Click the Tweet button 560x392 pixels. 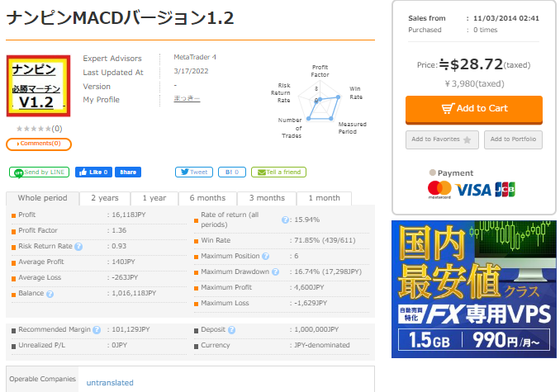coord(194,172)
